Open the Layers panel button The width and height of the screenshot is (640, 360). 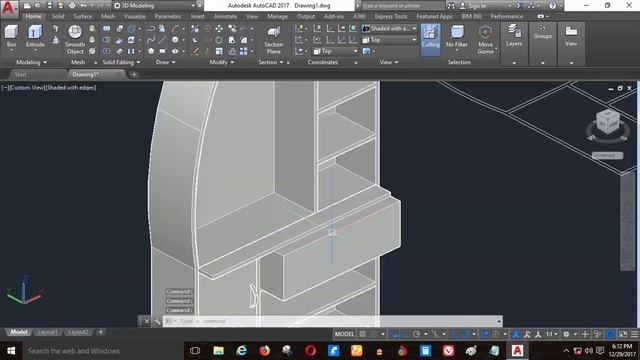514,36
